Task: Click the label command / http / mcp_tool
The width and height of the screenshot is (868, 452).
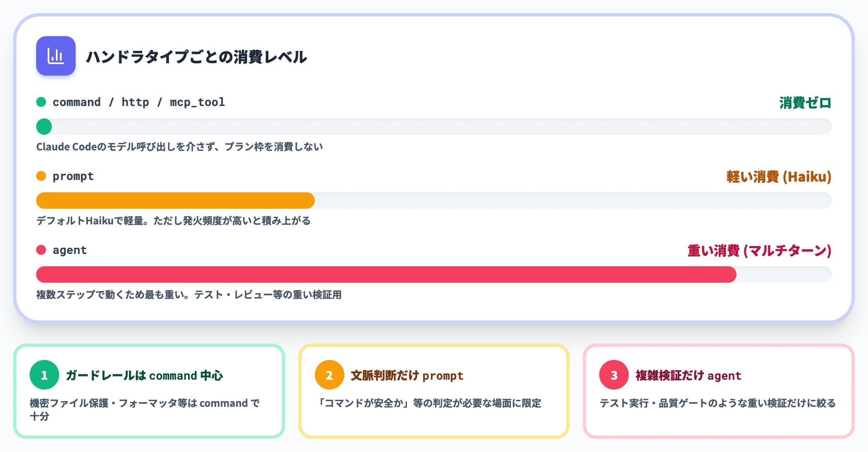Action: (139, 102)
